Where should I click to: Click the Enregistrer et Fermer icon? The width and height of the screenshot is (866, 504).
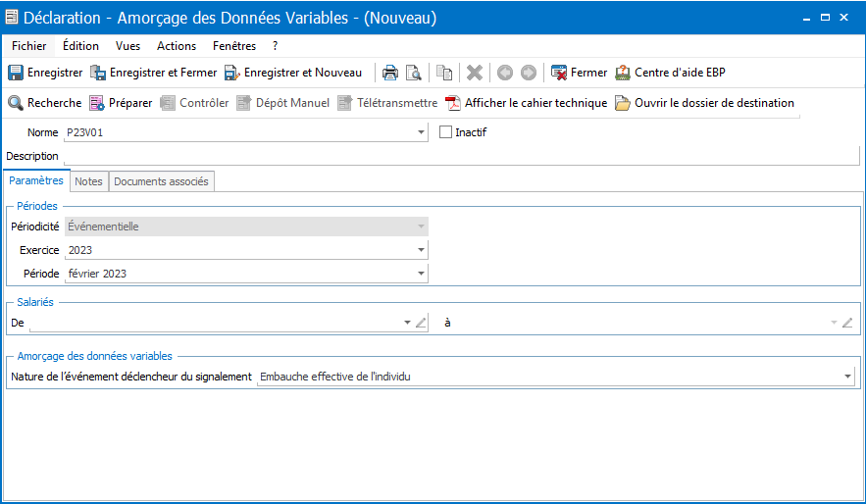98,73
